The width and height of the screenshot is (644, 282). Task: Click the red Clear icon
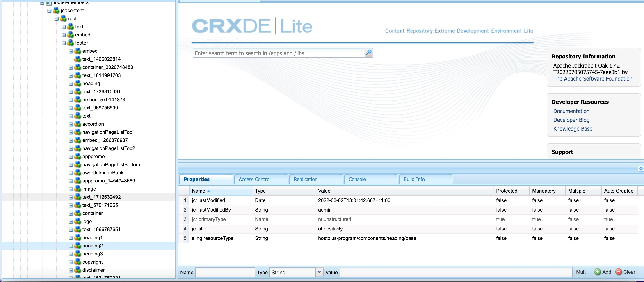pyautogui.click(x=618, y=272)
